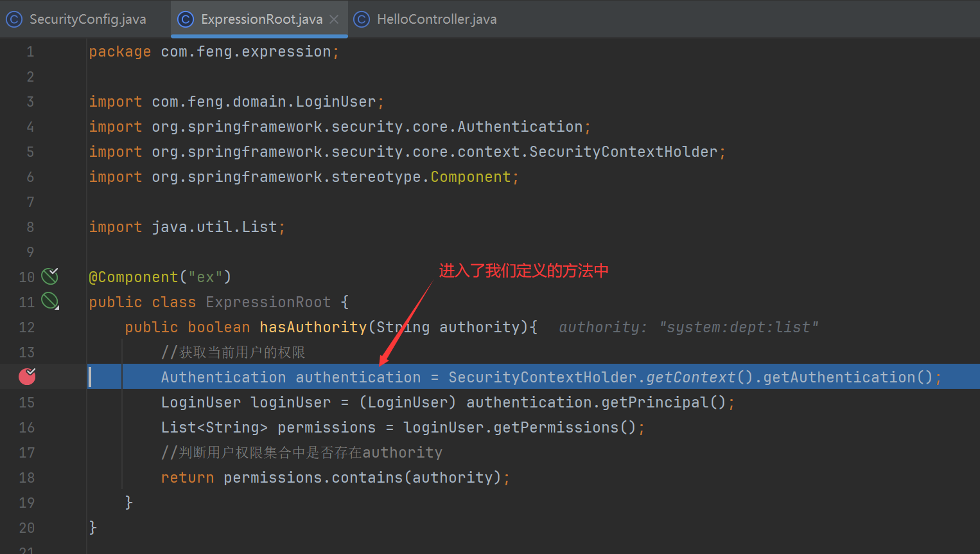The image size is (980, 554).
Task: Click getAuthentication() on line 14
Action: pyautogui.click(x=848, y=377)
